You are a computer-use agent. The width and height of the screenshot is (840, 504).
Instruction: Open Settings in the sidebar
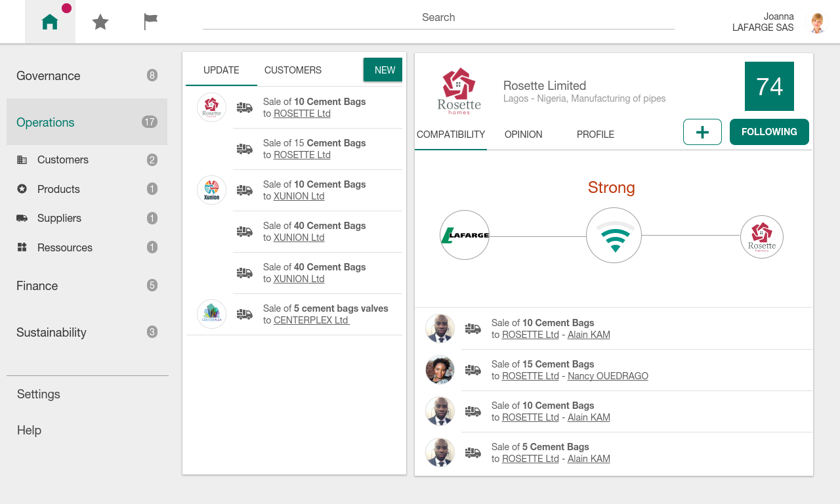click(x=39, y=394)
